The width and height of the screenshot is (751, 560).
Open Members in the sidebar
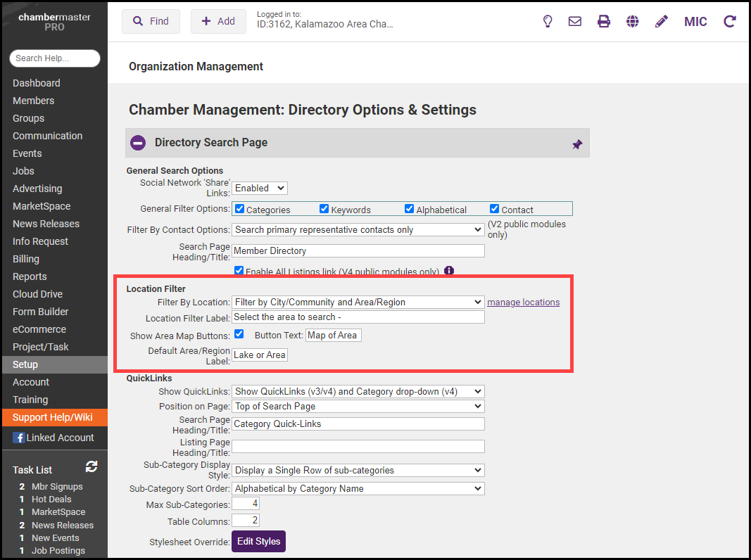pyautogui.click(x=33, y=101)
